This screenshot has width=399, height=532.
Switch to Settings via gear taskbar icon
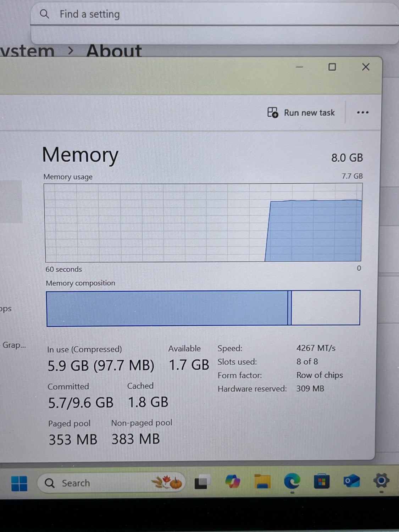pos(381,481)
